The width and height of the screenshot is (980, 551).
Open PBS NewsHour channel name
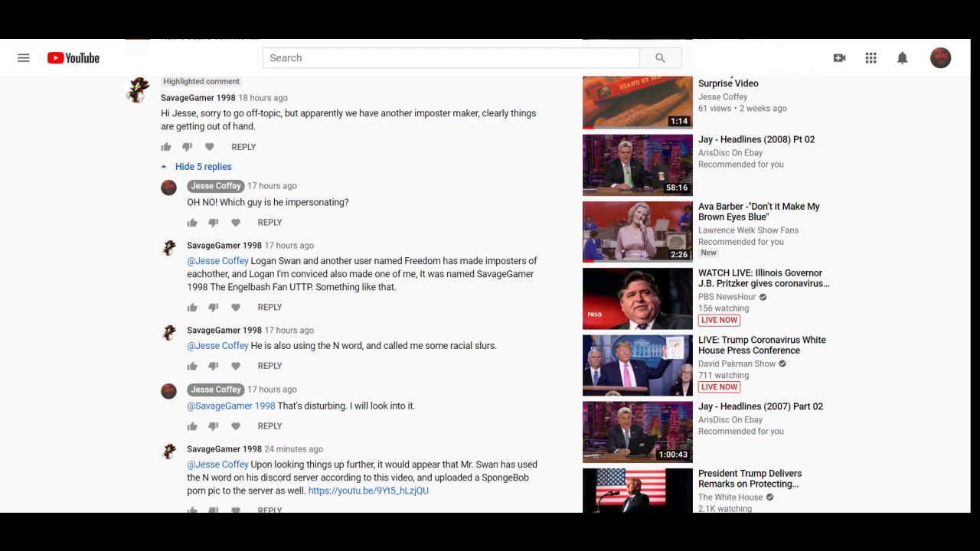727,297
